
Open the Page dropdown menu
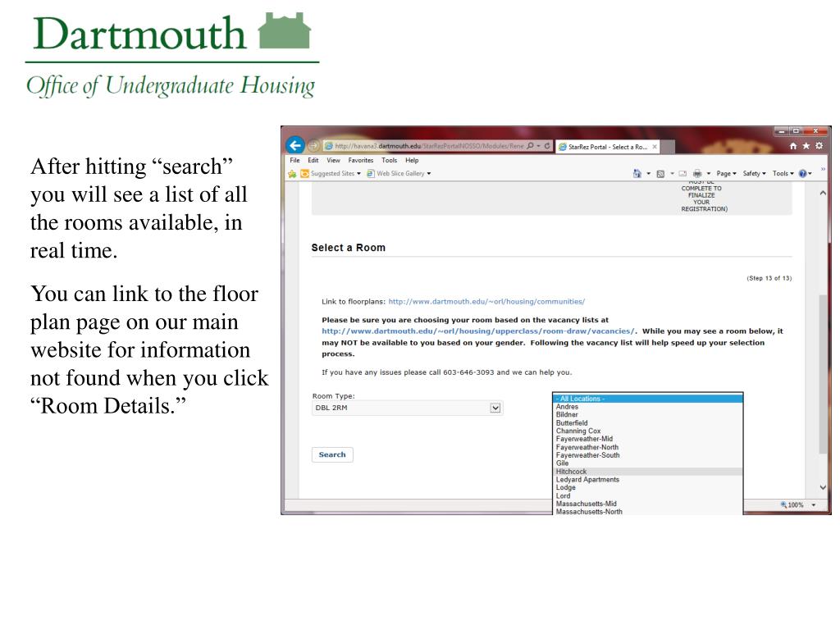[x=727, y=174]
